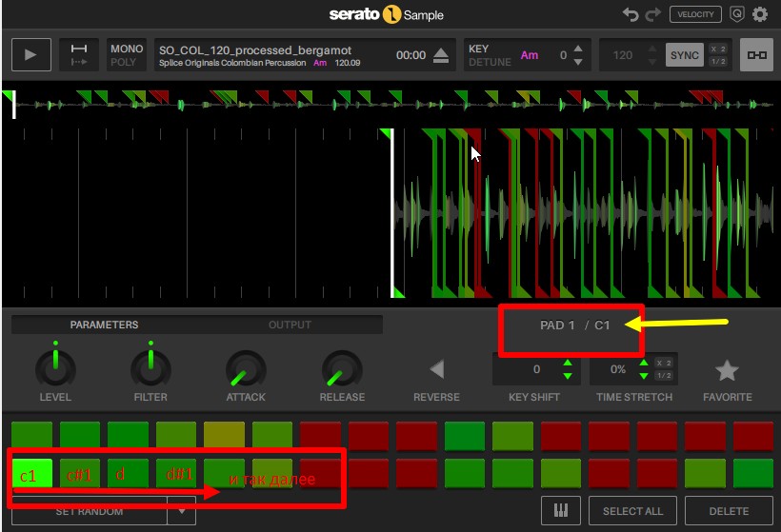The height and width of the screenshot is (532, 781).
Task: Open the Am key selector
Action: [530, 55]
